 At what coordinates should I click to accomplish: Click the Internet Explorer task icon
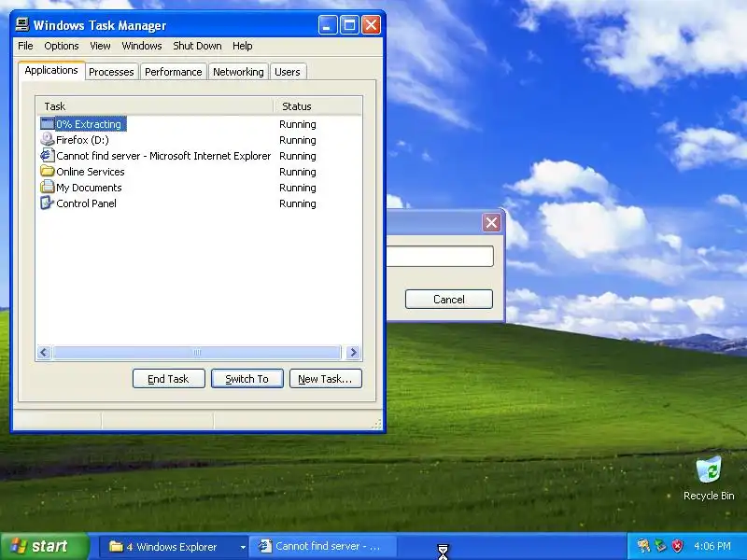(x=48, y=156)
